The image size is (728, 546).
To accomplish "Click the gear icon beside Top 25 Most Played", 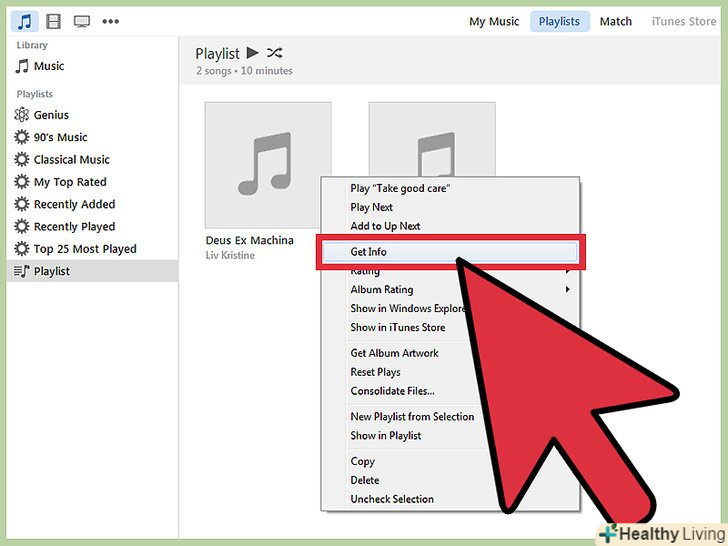I will [x=21, y=248].
